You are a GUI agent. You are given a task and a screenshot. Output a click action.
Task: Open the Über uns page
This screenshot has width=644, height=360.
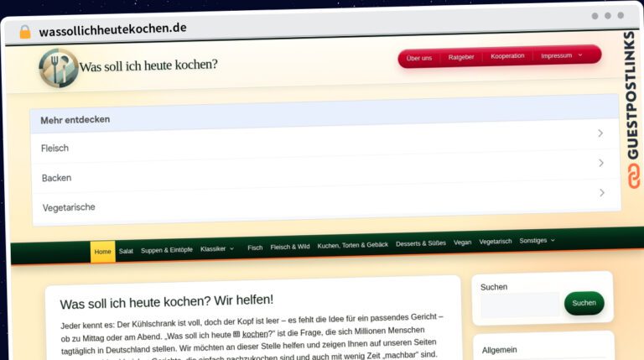click(419, 58)
